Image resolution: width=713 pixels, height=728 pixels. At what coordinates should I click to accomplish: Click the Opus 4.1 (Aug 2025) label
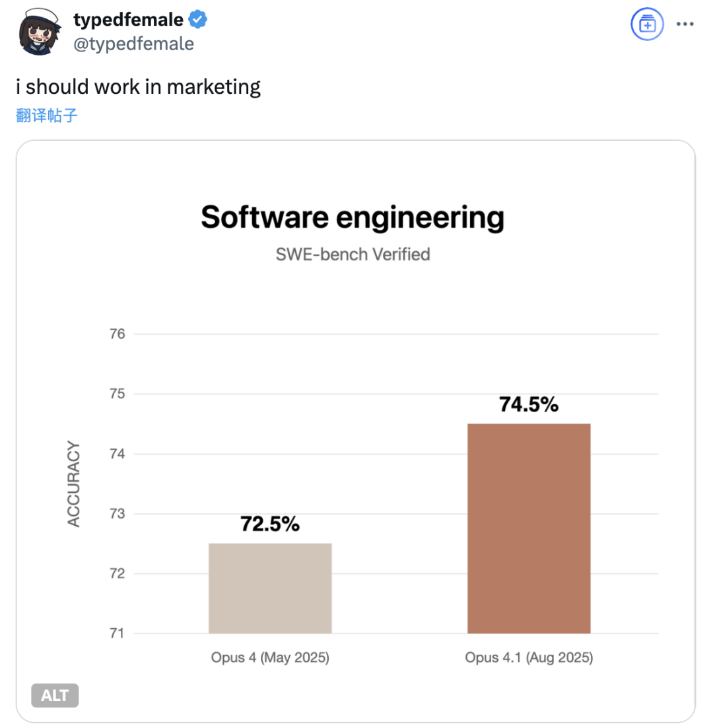(529, 657)
